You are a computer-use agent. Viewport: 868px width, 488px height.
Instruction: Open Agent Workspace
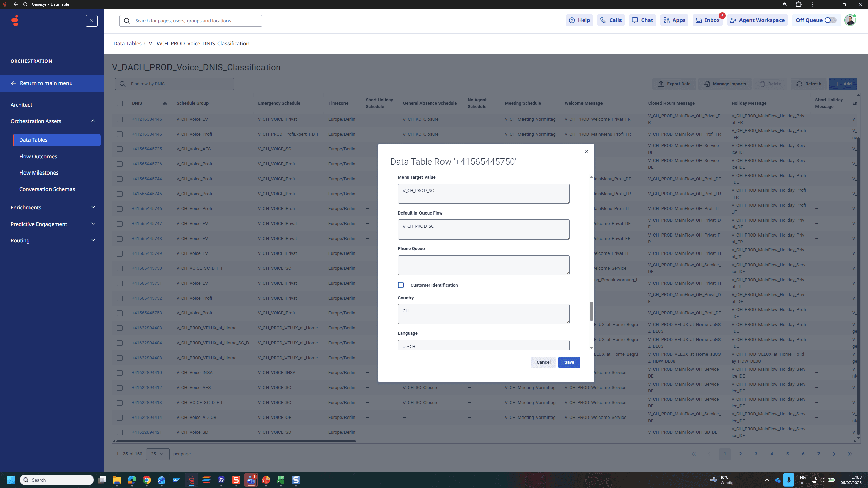[757, 20]
